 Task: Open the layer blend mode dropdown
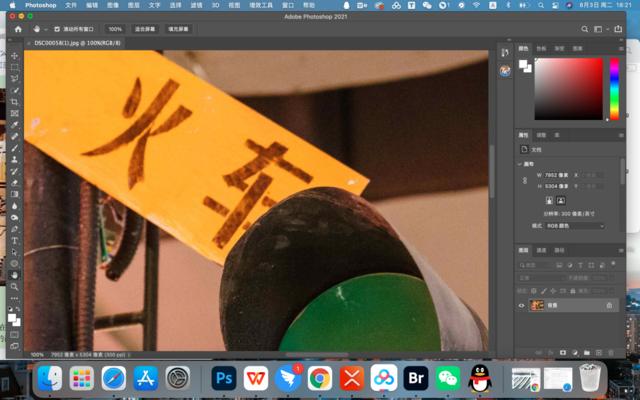pyautogui.click(x=541, y=278)
